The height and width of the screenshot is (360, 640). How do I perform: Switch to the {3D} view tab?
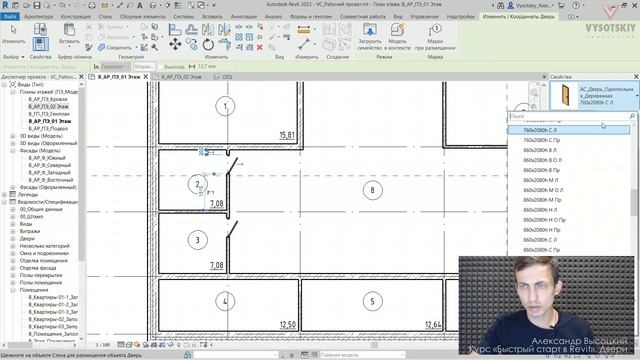click(x=227, y=77)
